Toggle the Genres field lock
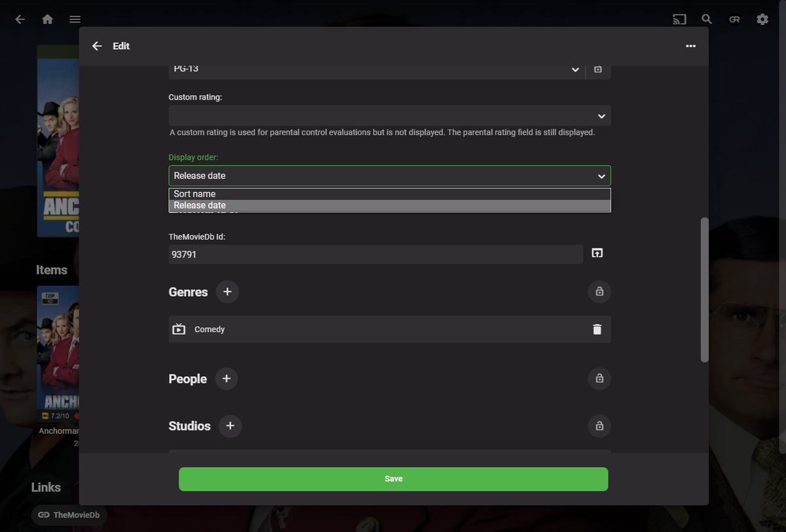786x532 pixels. coord(599,292)
